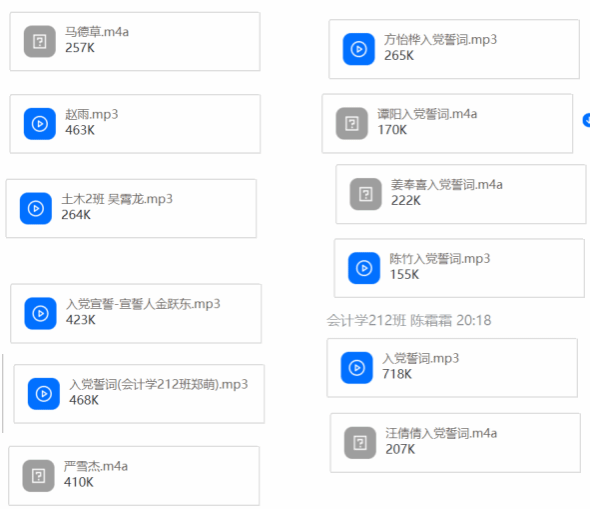
Task: Play 入党誓词(会计学212班郑萌).mp3 audio
Action: click(x=44, y=394)
